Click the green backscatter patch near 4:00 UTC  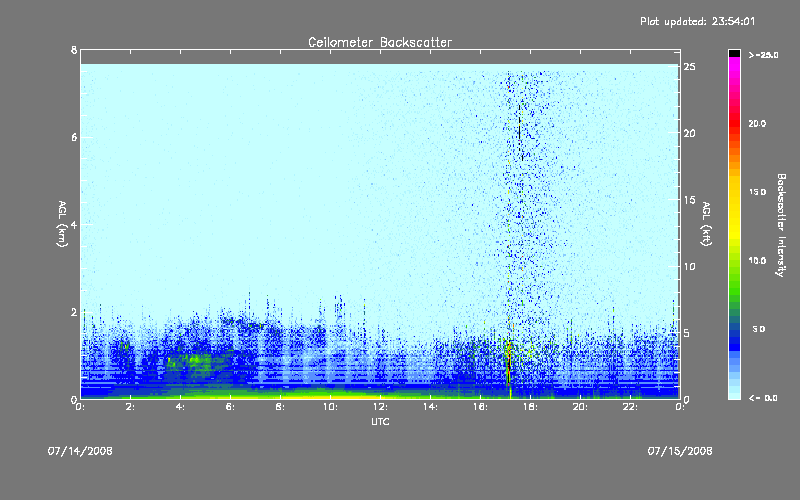pyautogui.click(x=191, y=361)
